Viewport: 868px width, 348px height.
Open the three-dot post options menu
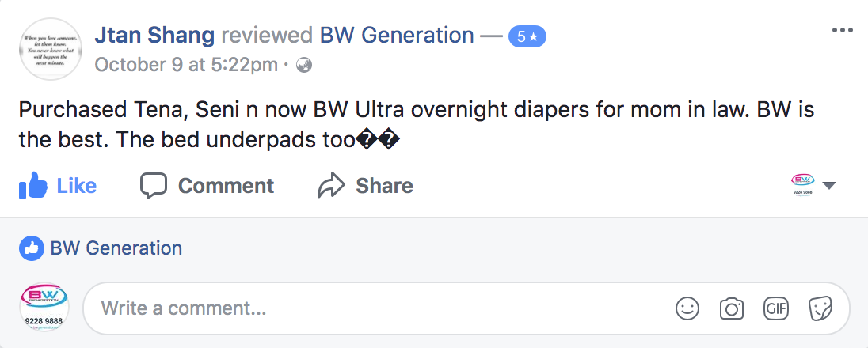pos(843,31)
